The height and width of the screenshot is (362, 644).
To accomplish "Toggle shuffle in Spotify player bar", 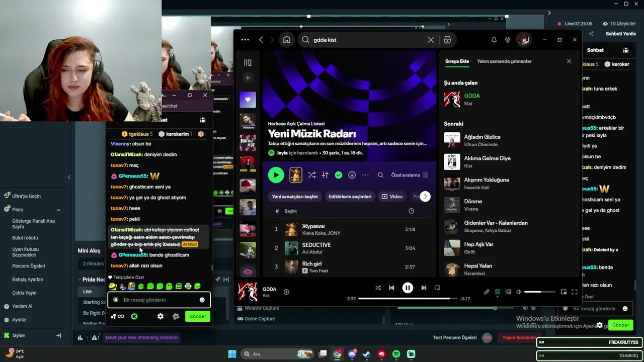I will (x=378, y=288).
